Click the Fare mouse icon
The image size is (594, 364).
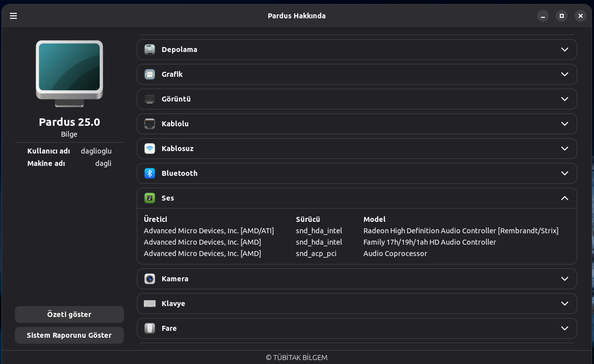coord(150,328)
